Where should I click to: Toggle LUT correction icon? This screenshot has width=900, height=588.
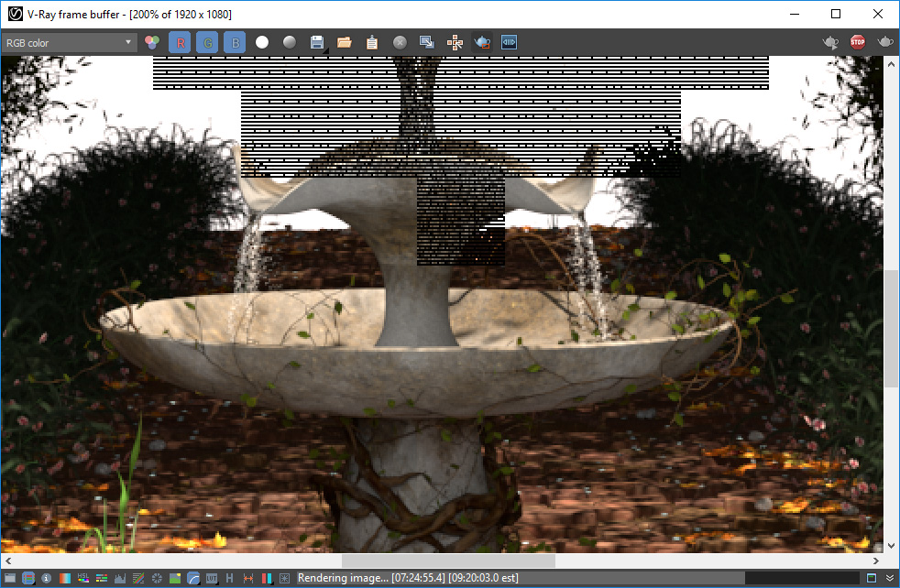point(212,578)
